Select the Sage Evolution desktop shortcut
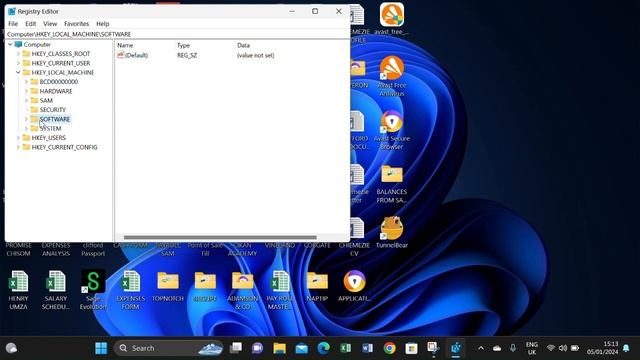This screenshot has width=640, height=360. click(x=93, y=290)
